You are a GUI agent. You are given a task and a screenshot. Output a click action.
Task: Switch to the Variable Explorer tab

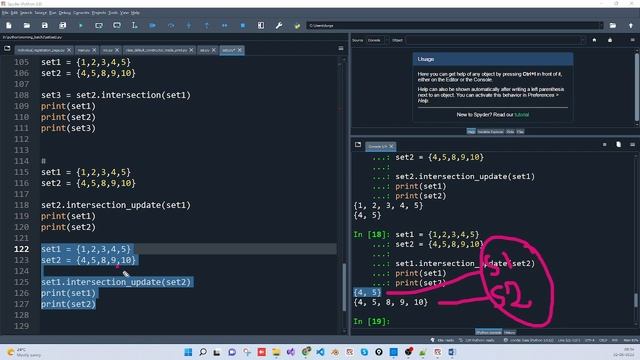coord(490,131)
